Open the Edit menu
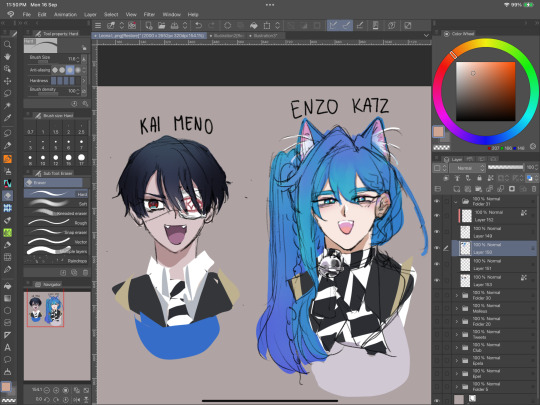Viewport: 540px width, 405px height. (x=42, y=14)
